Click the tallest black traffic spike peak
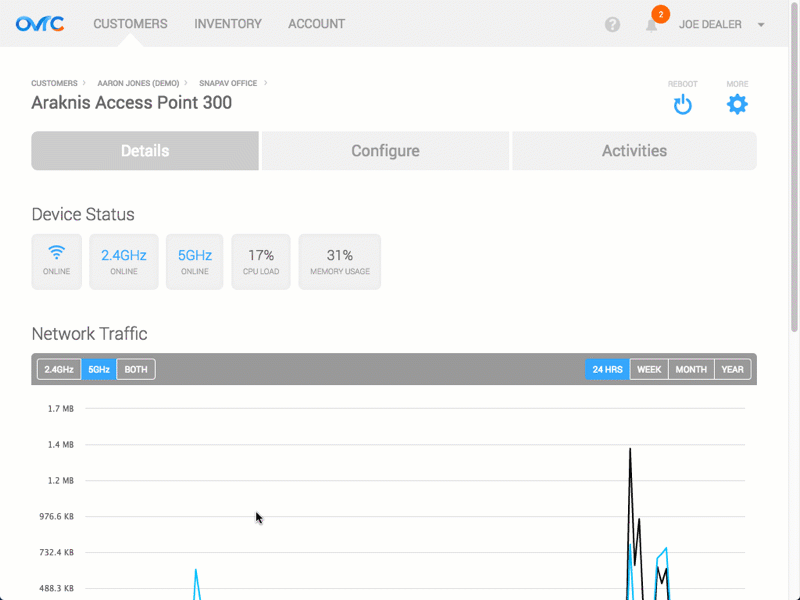Screen dimensions: 800x600 click(630, 450)
